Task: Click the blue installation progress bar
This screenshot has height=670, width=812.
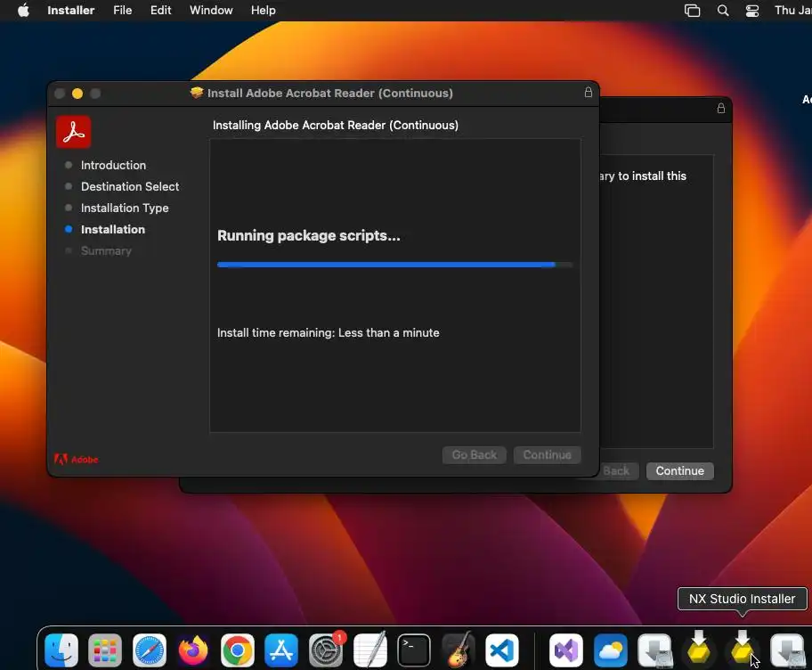Action: [394, 265]
